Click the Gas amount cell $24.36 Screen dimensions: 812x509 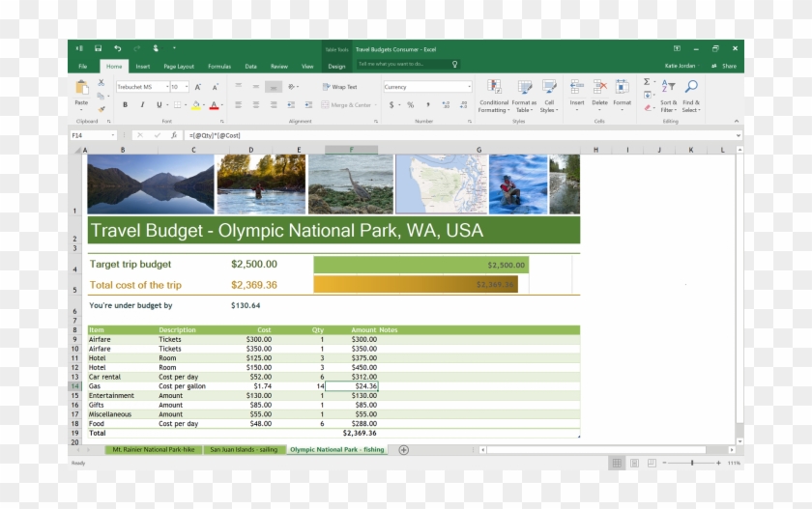pos(352,386)
